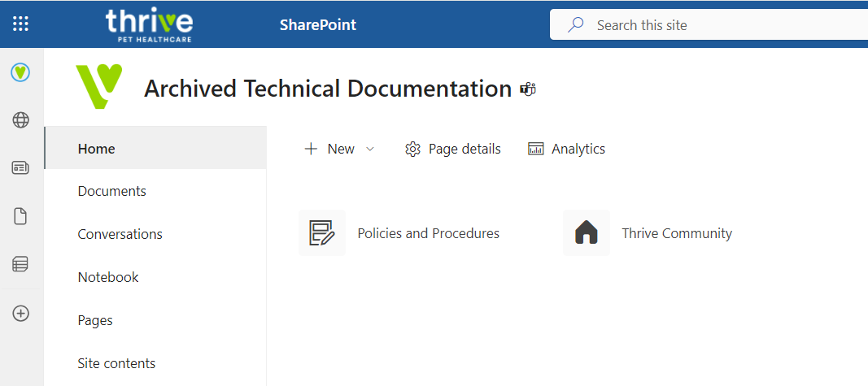Screen dimensions: 868x386
Task: Go to Conversations in the site nav
Action: 120,234
